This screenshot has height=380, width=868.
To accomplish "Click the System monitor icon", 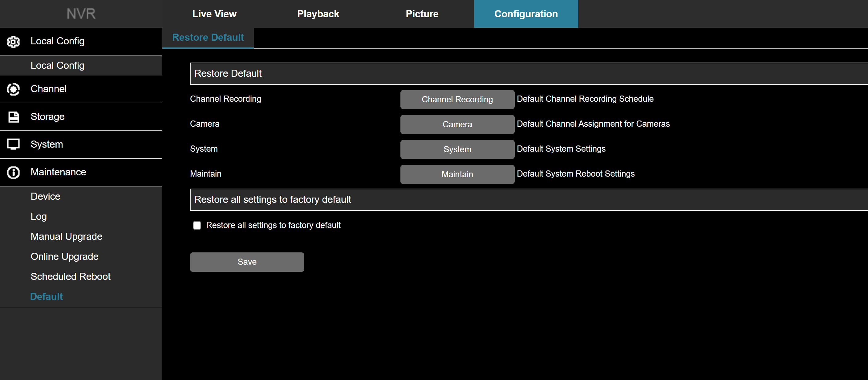I will tap(14, 144).
